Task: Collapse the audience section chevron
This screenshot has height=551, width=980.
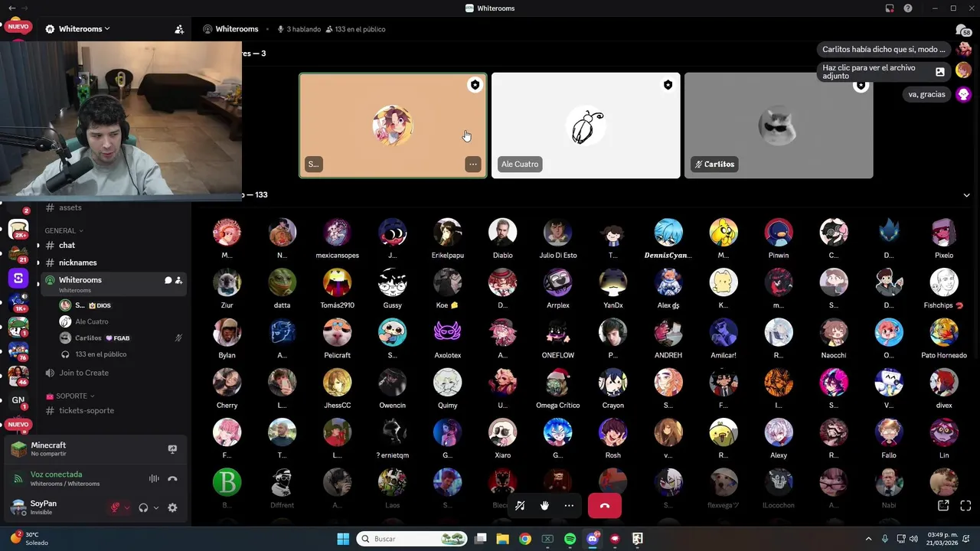Action: tap(966, 195)
